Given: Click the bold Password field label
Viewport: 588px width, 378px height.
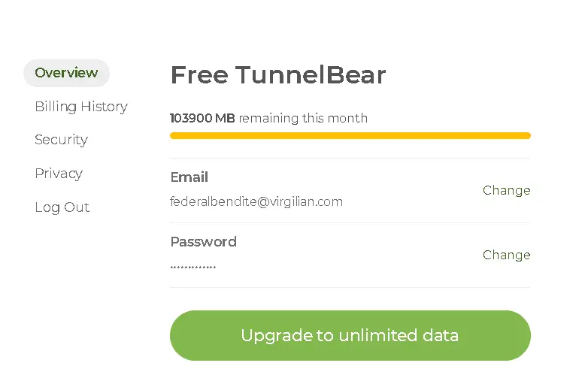Looking at the screenshot, I should click(x=204, y=242).
